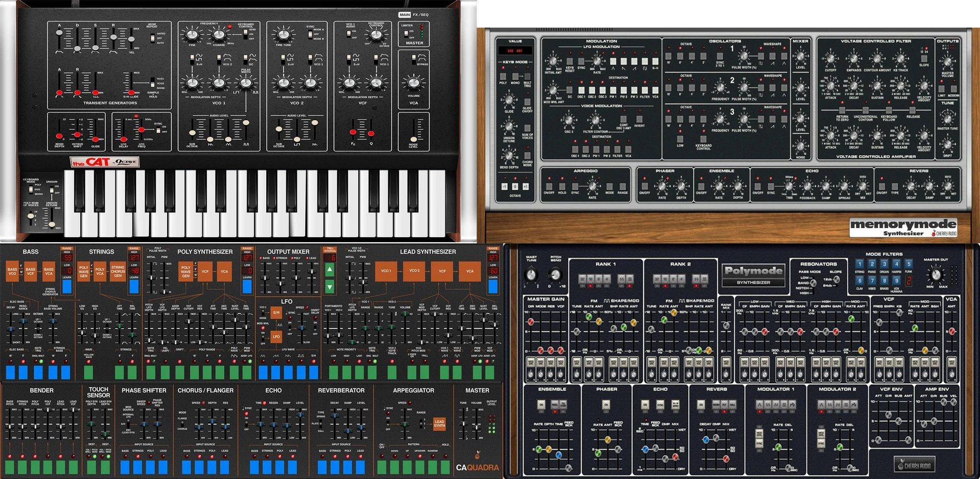
Task: Click Oscillator 3 LOW button on Memorymode
Action: [x=680, y=139]
